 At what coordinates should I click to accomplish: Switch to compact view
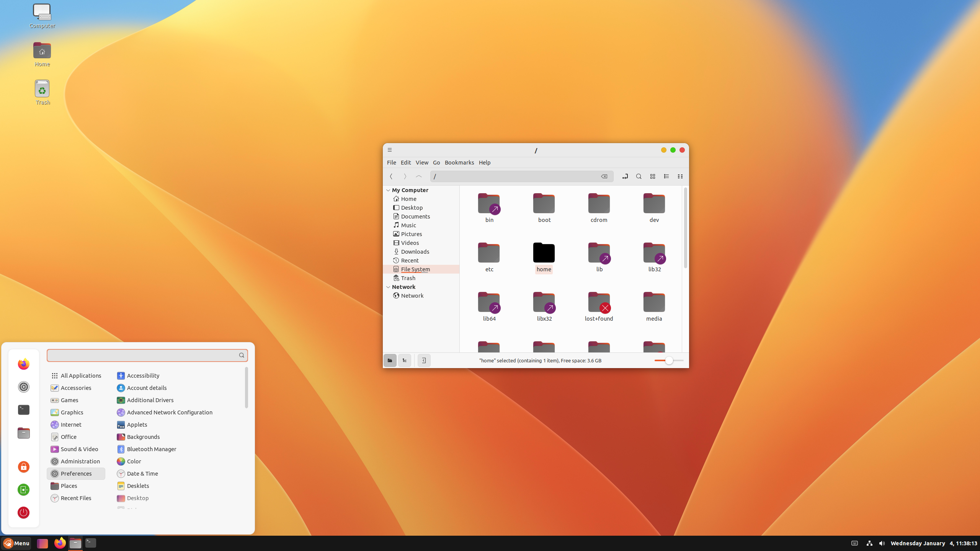(680, 176)
